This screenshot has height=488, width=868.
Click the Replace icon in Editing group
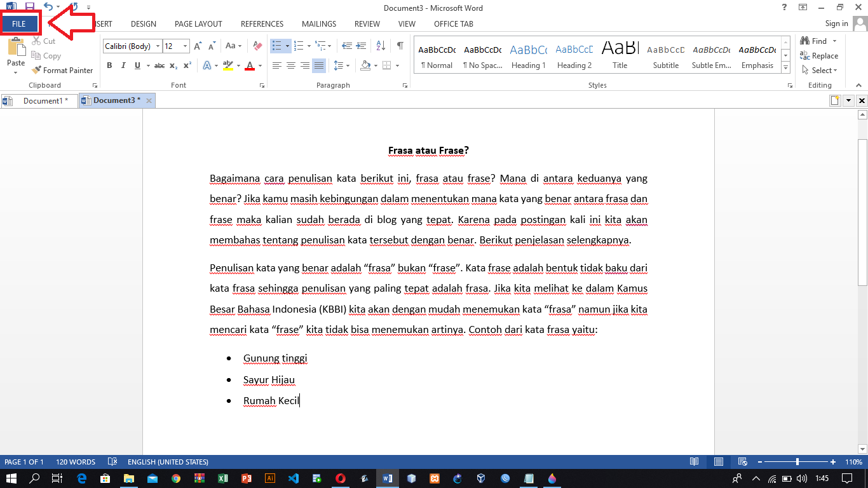[x=805, y=56]
